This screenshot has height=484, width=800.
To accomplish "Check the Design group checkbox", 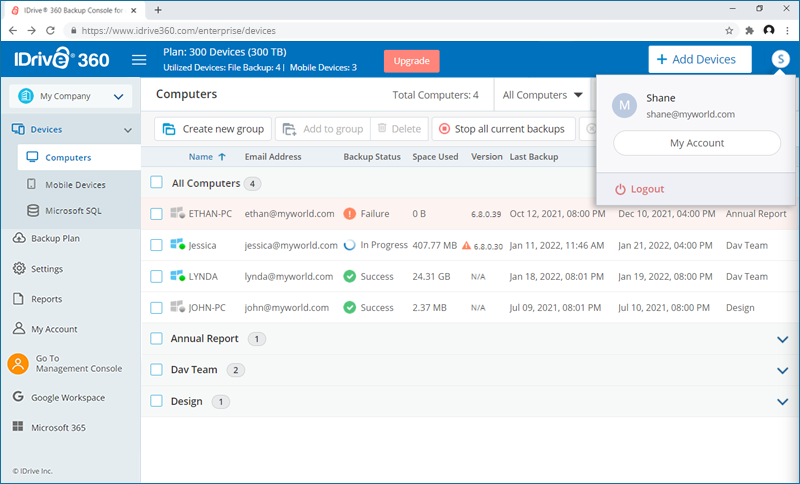I will tap(157, 401).
